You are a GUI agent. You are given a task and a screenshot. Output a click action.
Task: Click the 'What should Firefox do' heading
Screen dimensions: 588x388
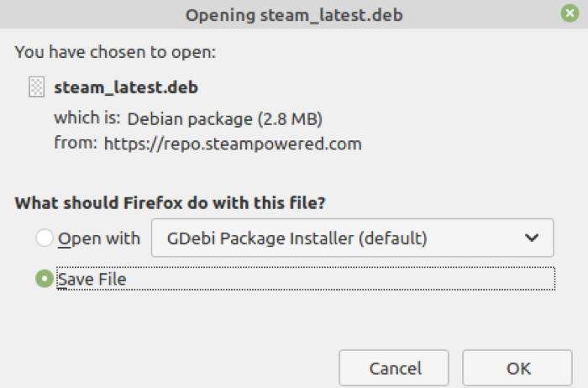point(171,202)
